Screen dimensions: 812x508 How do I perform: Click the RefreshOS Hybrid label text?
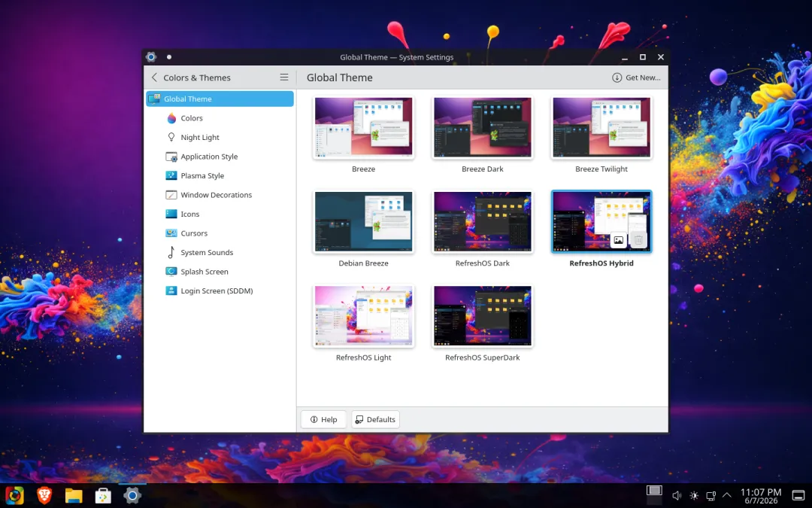pyautogui.click(x=601, y=263)
